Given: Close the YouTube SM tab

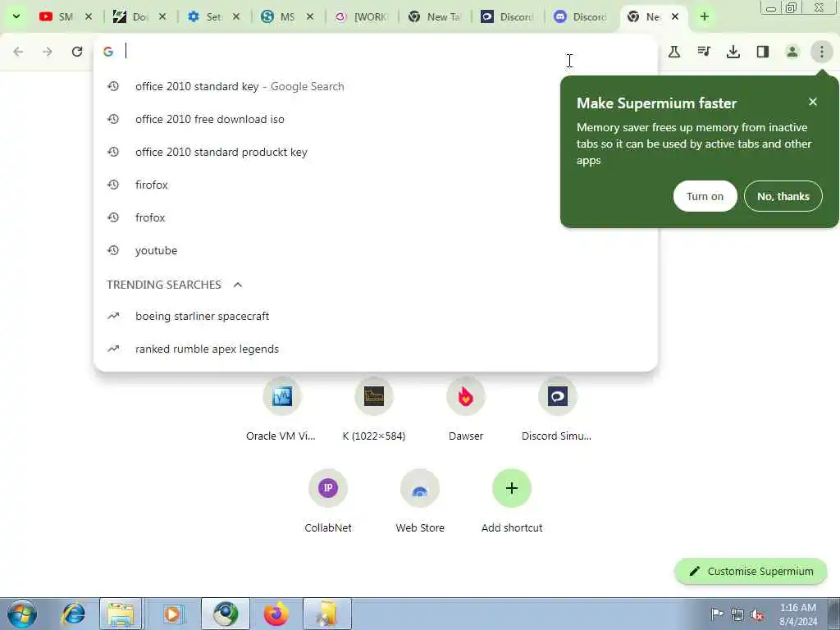Looking at the screenshot, I should [89, 16].
